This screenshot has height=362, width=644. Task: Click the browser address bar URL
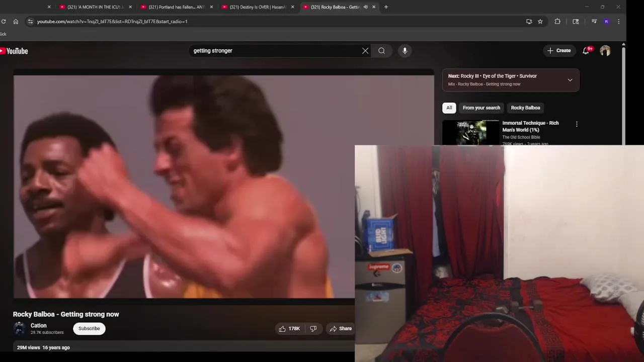point(112,22)
